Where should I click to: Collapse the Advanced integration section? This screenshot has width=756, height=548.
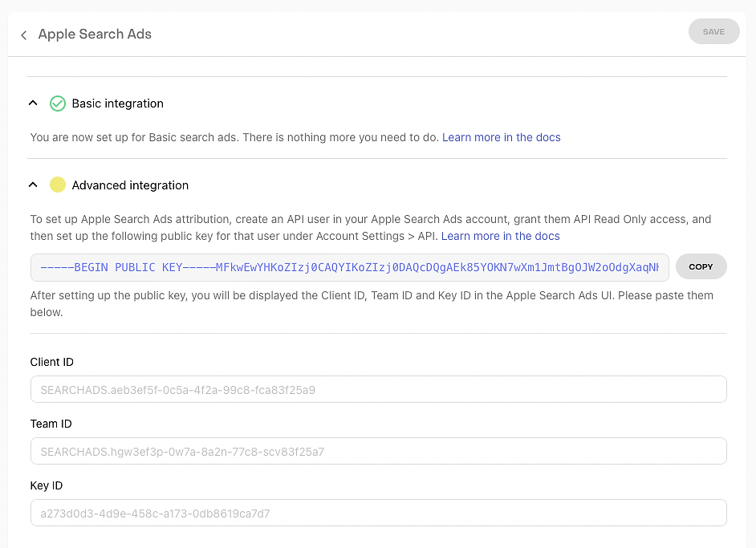pos(33,185)
